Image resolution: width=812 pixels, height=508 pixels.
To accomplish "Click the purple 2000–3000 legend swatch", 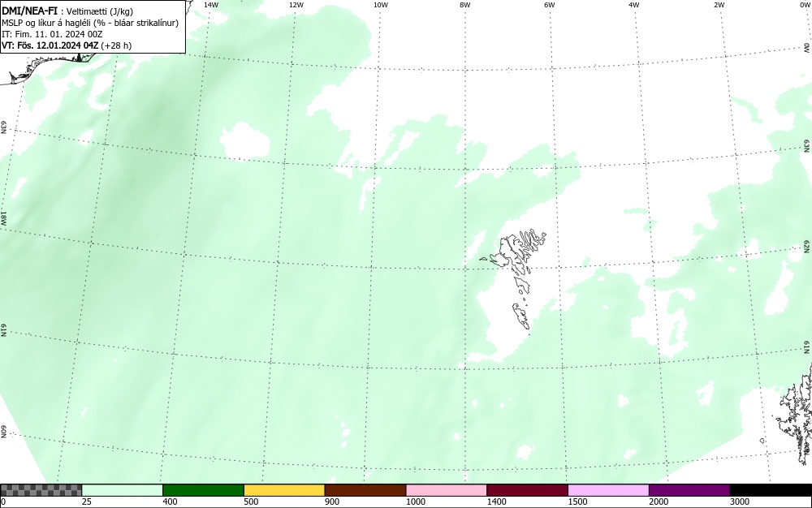I will tap(689, 490).
